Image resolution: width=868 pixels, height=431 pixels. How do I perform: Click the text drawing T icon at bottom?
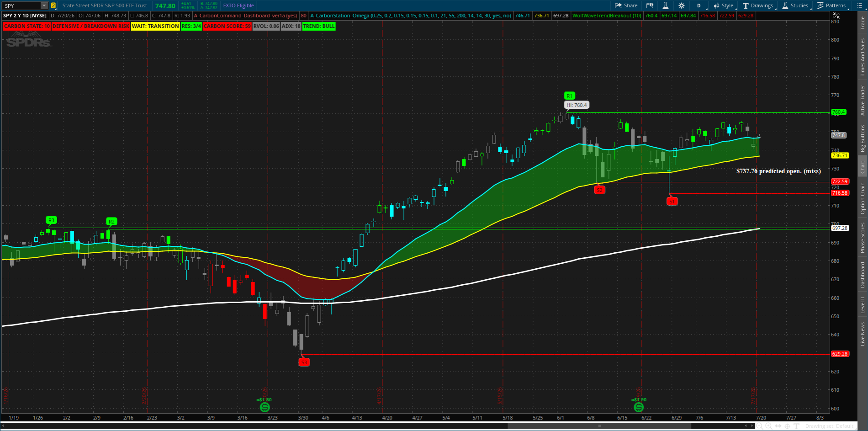point(796,426)
